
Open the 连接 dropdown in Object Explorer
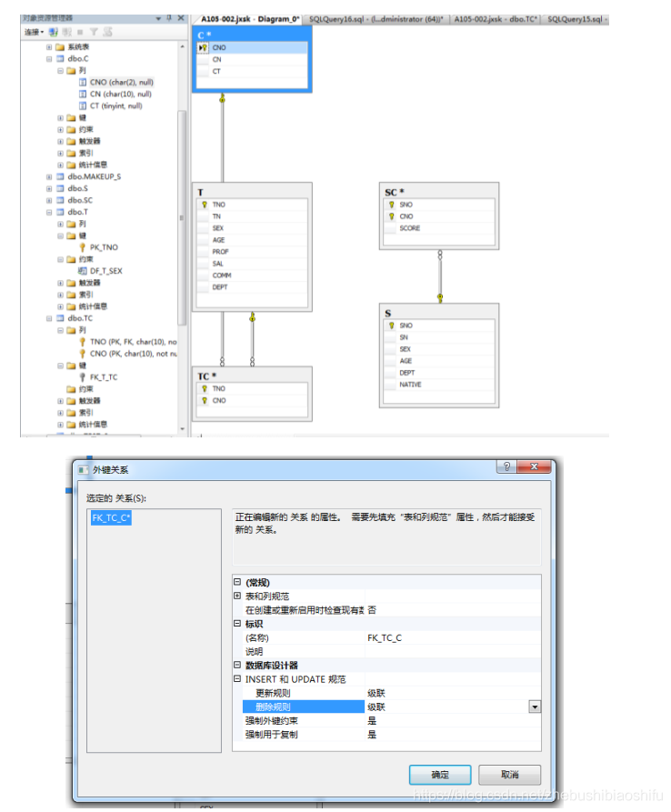click(35, 32)
